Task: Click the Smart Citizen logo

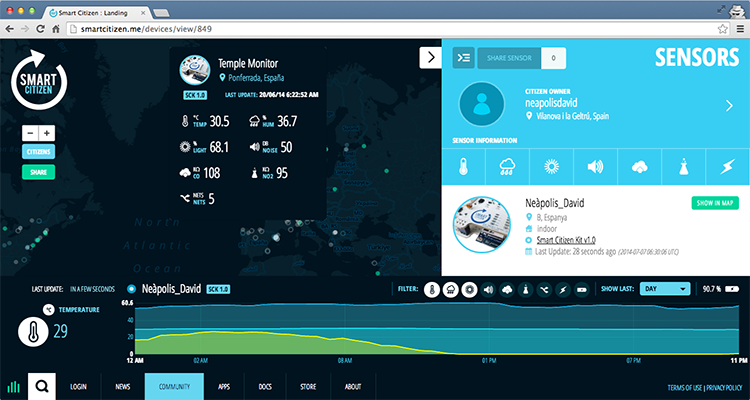Action: coord(38,80)
